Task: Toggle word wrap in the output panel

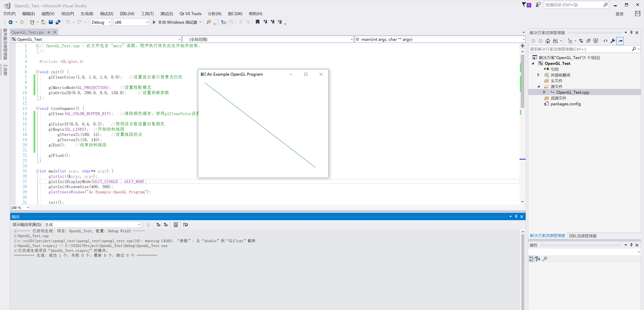Action: pos(185,225)
